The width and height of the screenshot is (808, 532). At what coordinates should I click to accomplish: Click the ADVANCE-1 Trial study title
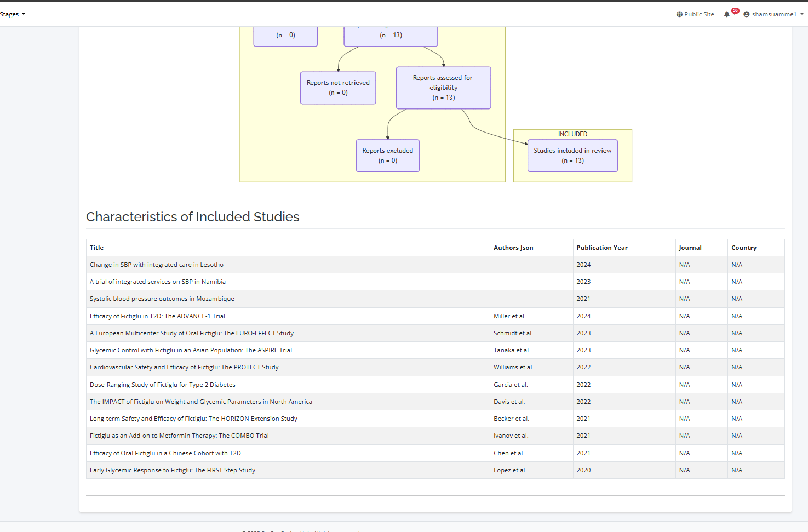point(157,316)
